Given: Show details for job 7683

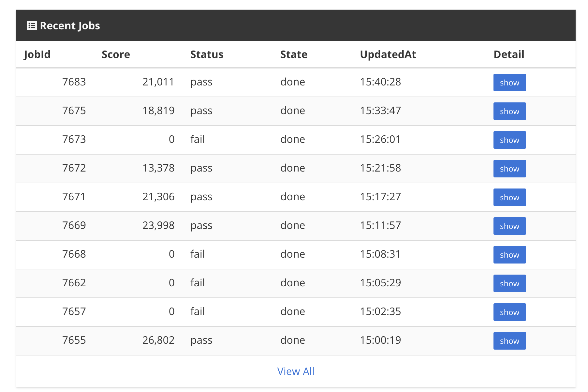Looking at the screenshot, I should pos(509,83).
